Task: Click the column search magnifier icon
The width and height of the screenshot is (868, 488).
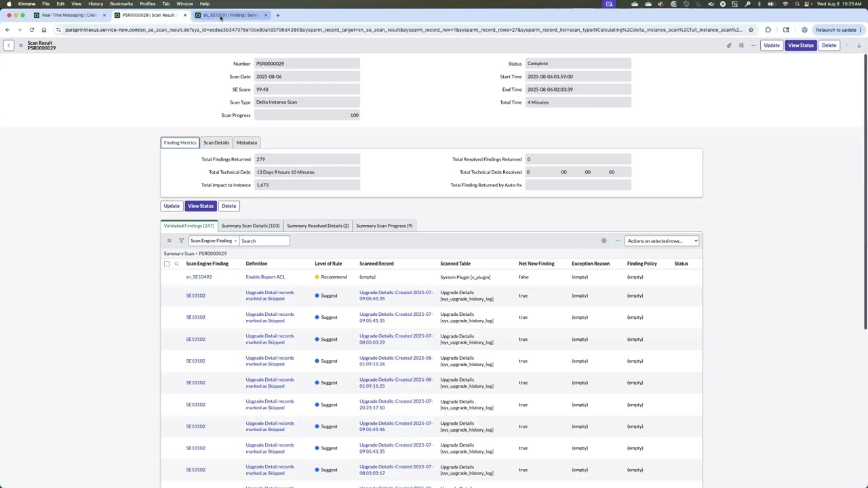Action: [x=176, y=264]
